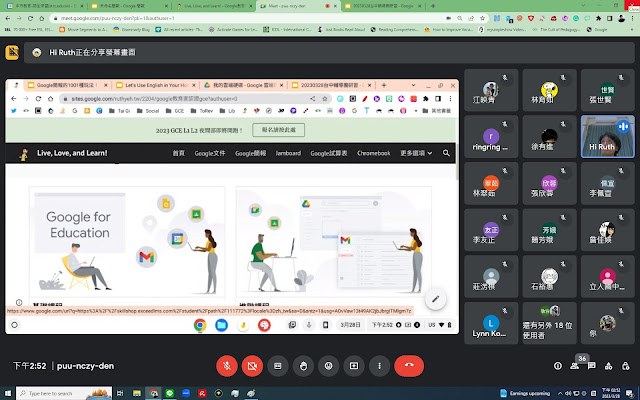Viewport: 640px width, 400px height.
Task: Open the 首頁 menu on shared site
Action: 178,153
